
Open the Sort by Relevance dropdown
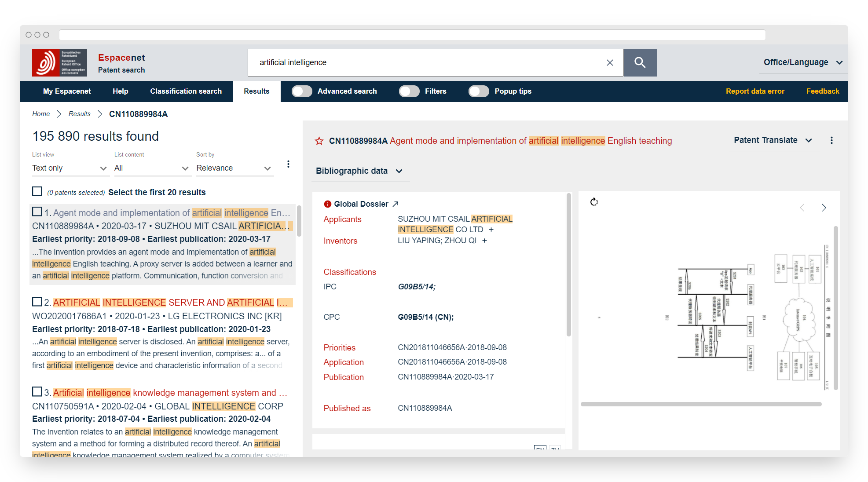click(x=234, y=168)
